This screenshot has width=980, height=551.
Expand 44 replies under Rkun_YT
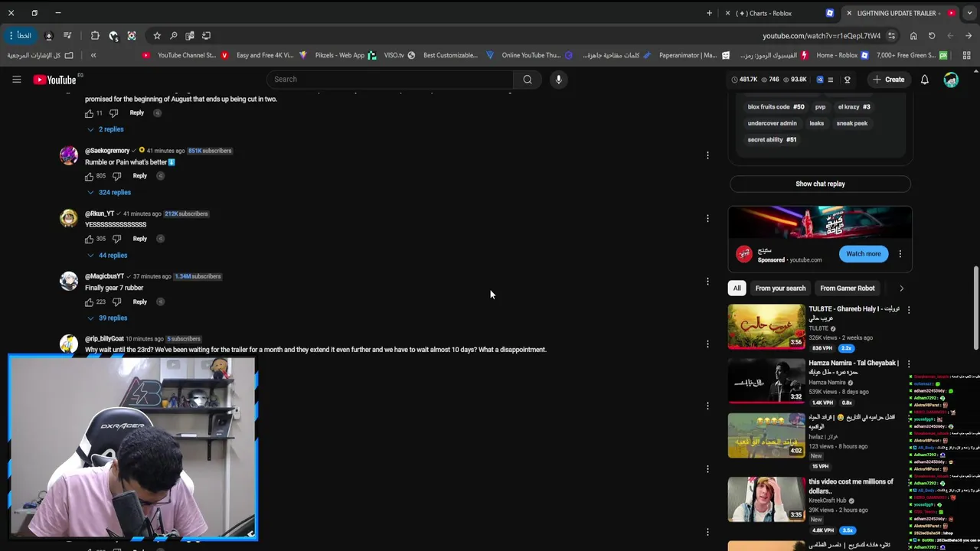tap(107, 256)
